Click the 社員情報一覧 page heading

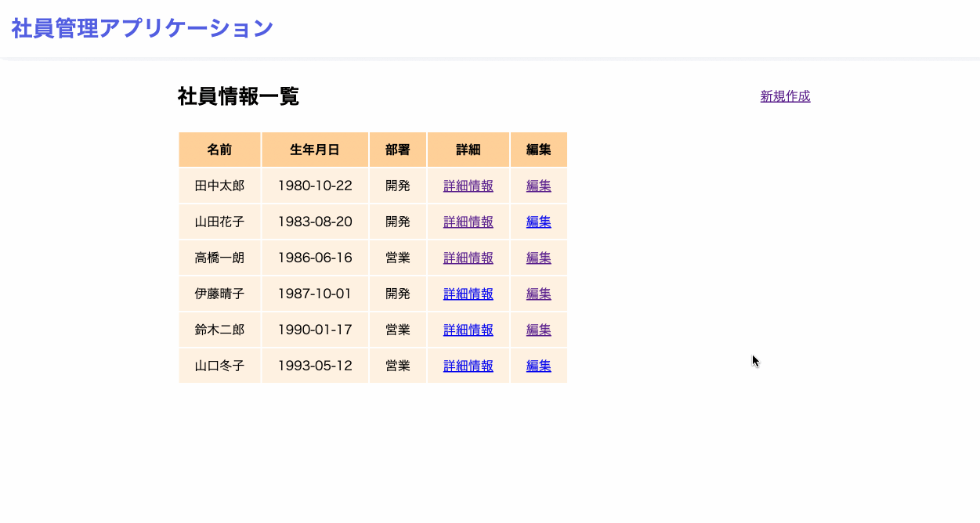coord(238,96)
